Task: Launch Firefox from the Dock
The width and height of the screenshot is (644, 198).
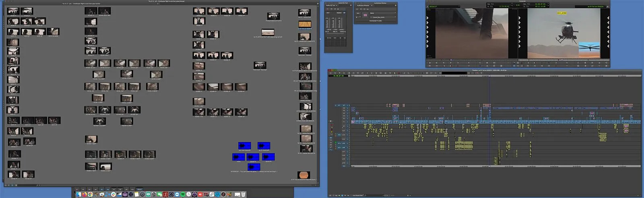Action: (85, 194)
